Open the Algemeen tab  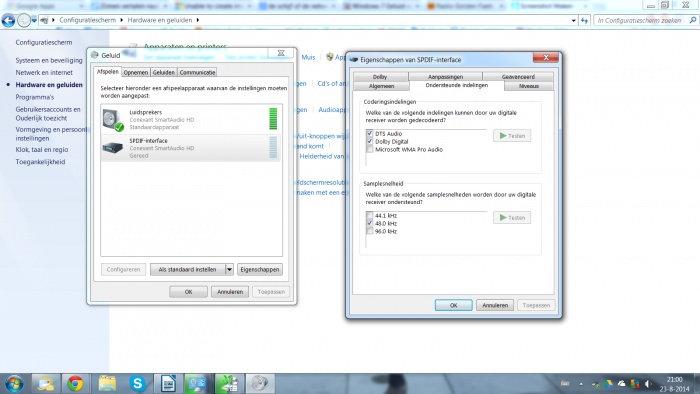tap(381, 86)
